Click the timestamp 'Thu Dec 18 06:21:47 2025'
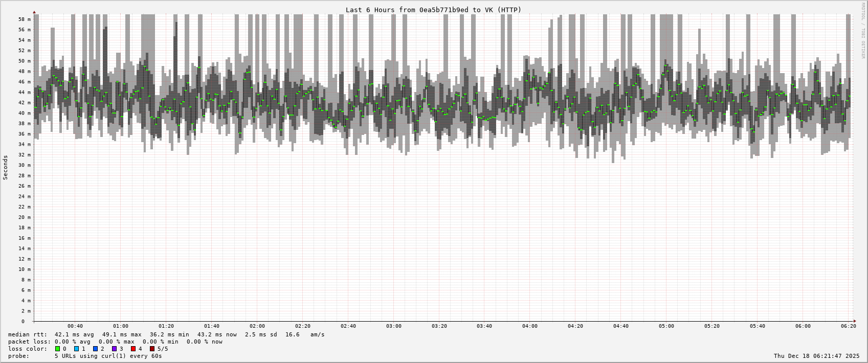This screenshot has width=868, height=363. pos(816,356)
